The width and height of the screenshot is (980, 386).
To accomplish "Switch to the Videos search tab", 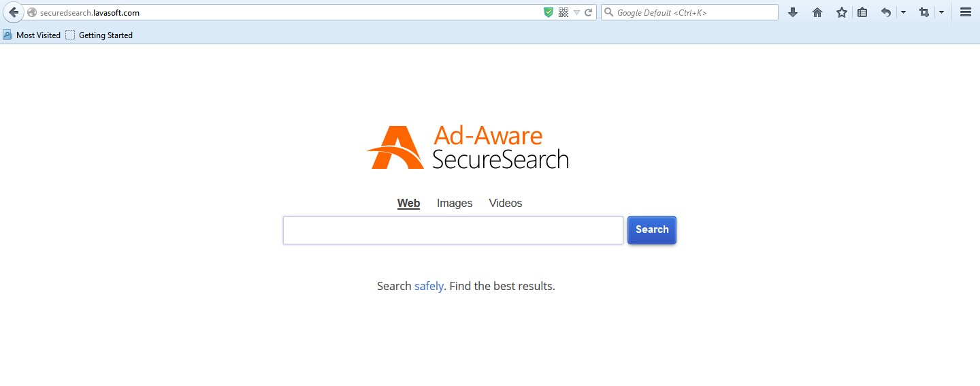I will pyautogui.click(x=506, y=203).
